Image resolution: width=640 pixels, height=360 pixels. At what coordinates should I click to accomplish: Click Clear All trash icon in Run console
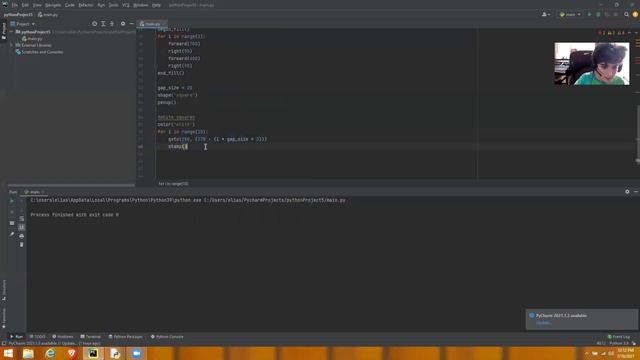(22, 244)
